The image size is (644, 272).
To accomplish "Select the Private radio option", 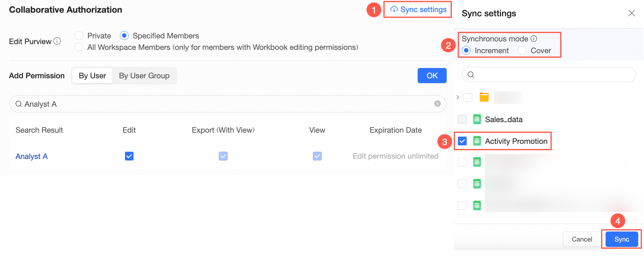I will 79,36.
